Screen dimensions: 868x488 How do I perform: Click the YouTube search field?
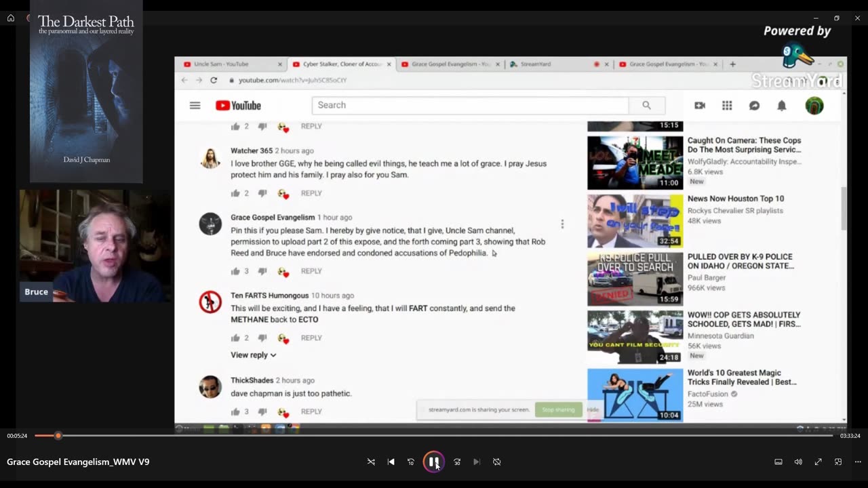(470, 105)
